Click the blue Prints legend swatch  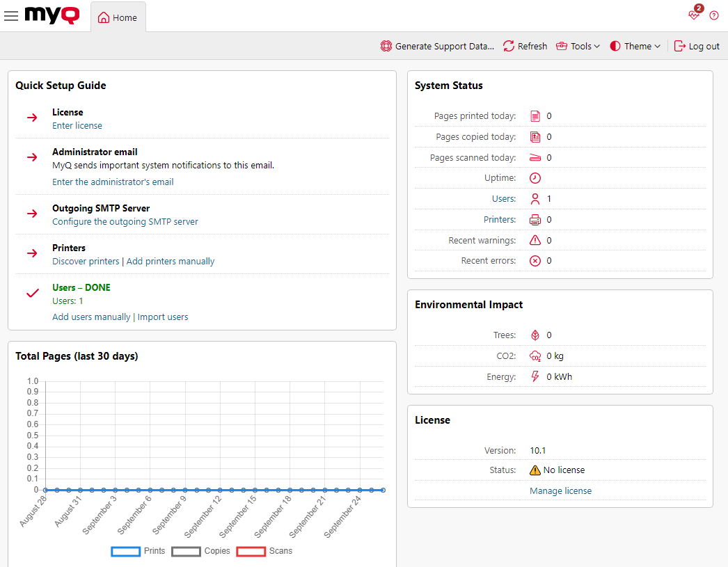click(124, 551)
